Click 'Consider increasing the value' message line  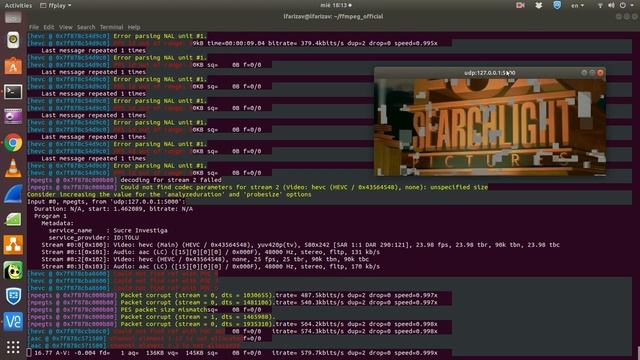click(x=169, y=195)
